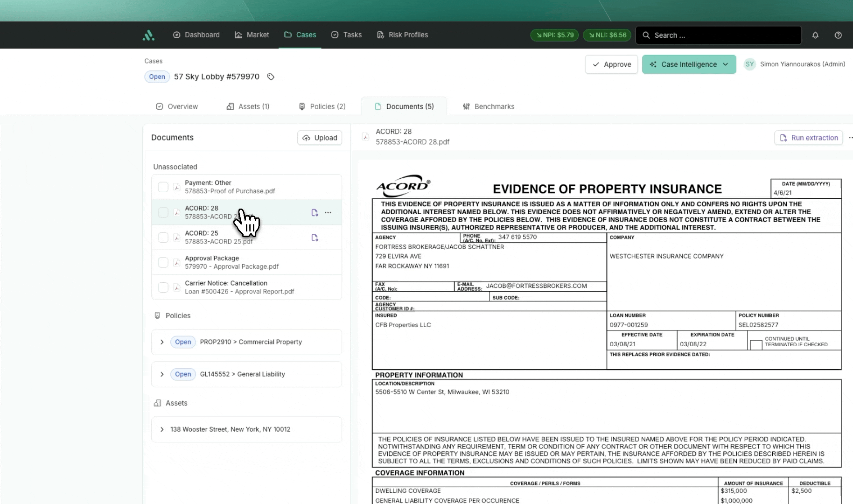Click extraction icon on ACORD: 28 row
853x504 pixels.
[315, 213]
